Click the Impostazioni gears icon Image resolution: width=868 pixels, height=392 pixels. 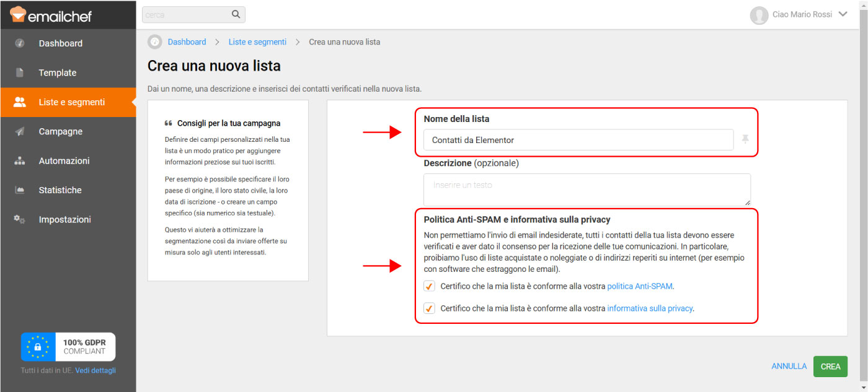pos(20,219)
